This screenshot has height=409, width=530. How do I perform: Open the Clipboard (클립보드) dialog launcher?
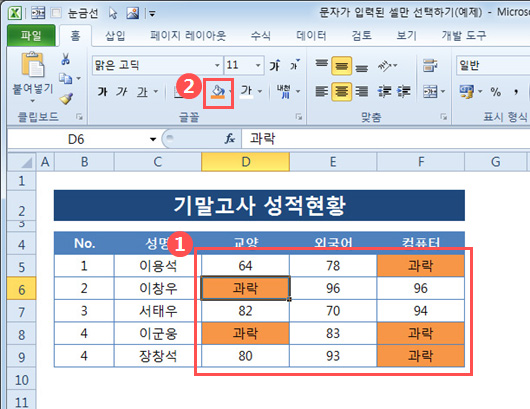click(x=79, y=117)
